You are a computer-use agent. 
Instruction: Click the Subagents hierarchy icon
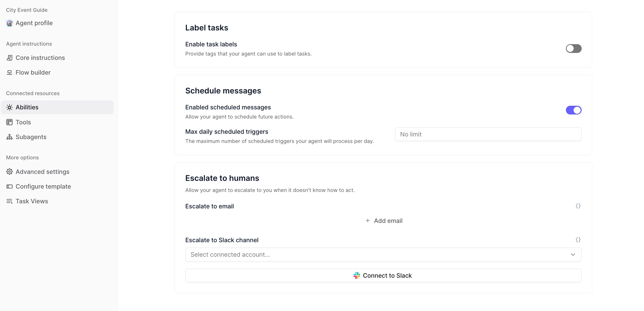(x=9, y=137)
